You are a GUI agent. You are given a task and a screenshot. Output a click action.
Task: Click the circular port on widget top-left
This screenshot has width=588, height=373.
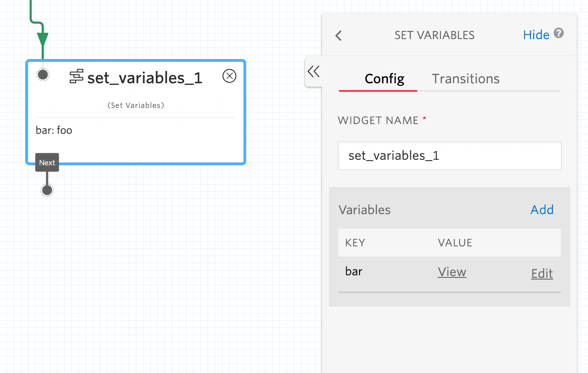point(42,74)
